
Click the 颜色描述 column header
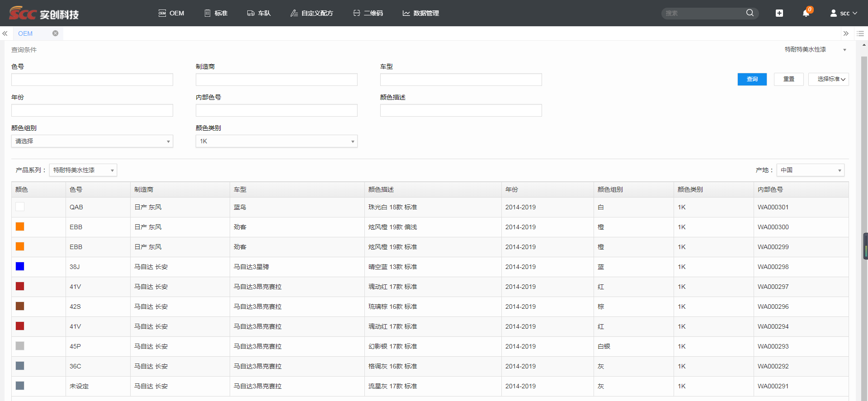[433, 189]
